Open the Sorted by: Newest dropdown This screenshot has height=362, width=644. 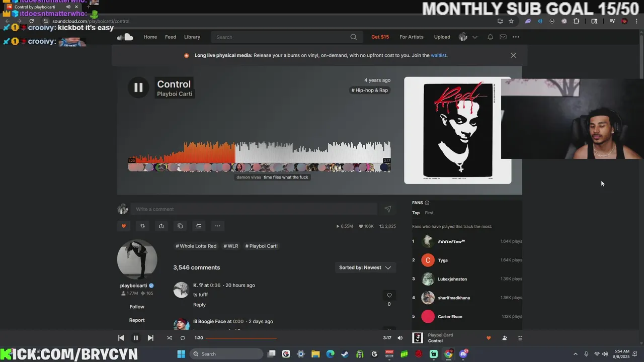(x=365, y=267)
